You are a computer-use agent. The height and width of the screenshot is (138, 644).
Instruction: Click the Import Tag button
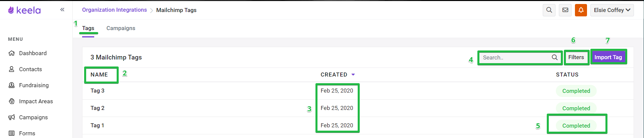tap(608, 57)
